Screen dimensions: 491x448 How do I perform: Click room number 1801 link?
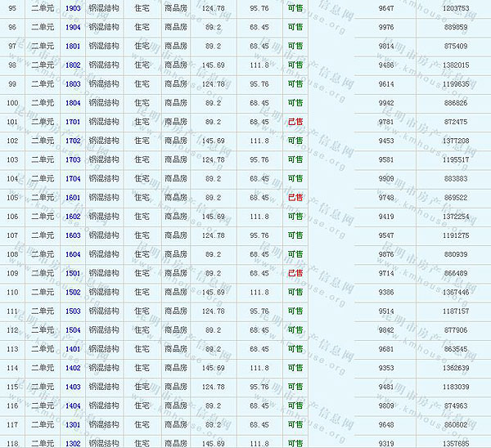coord(72,46)
